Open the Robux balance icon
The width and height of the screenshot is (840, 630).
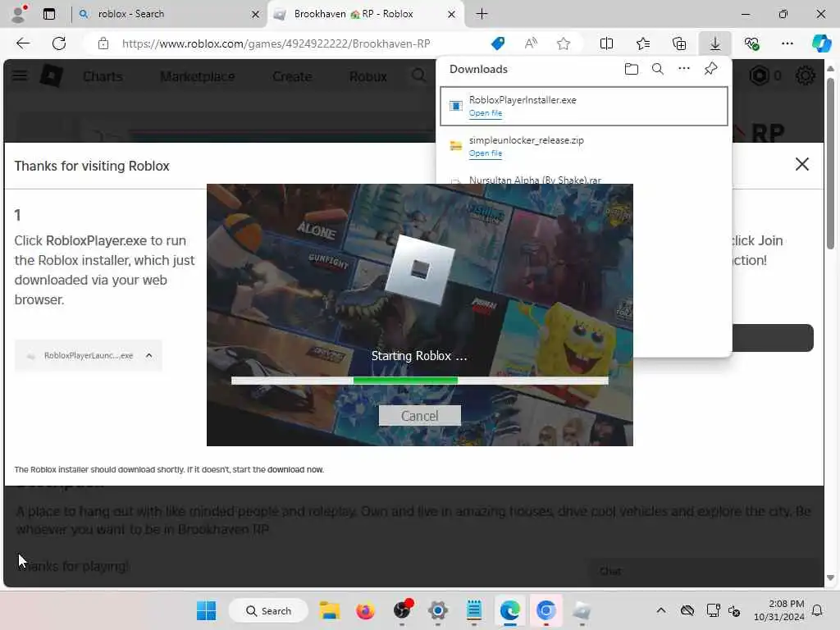(x=759, y=75)
